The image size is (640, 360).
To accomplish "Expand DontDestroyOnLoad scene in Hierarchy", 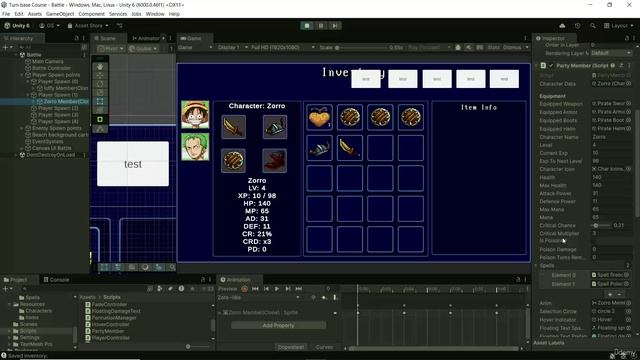I will pos(16,155).
